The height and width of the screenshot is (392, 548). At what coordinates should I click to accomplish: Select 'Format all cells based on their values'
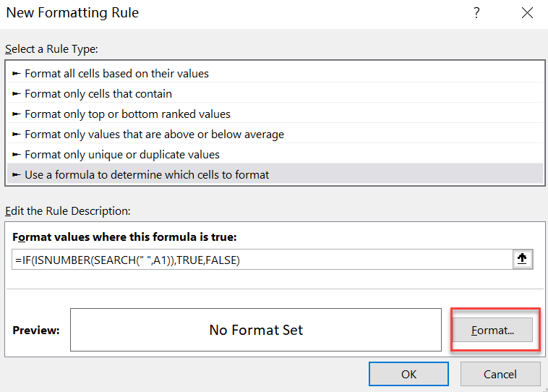coord(275,74)
